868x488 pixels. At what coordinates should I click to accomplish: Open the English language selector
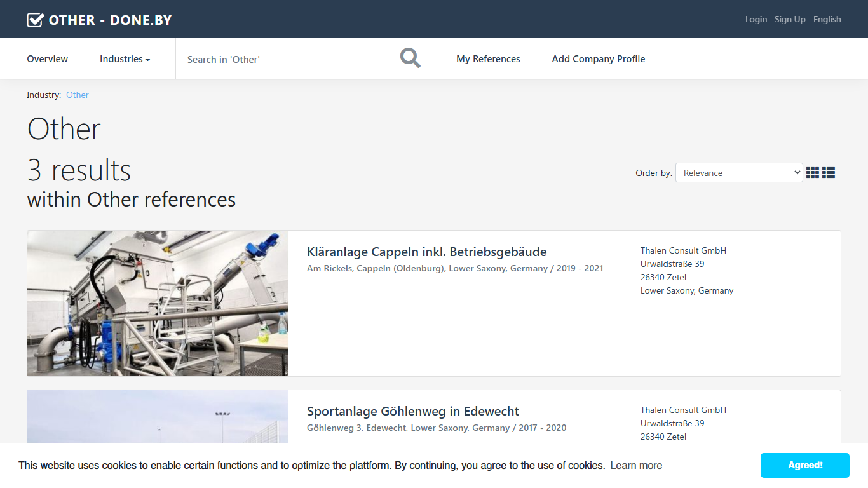tap(827, 19)
